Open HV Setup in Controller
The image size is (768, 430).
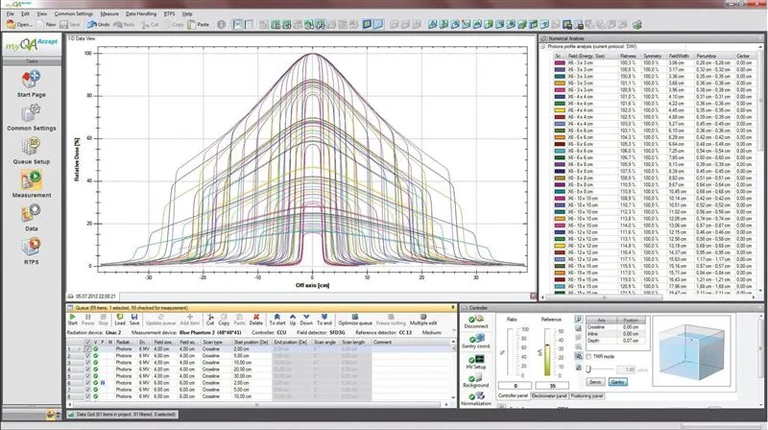click(476, 362)
